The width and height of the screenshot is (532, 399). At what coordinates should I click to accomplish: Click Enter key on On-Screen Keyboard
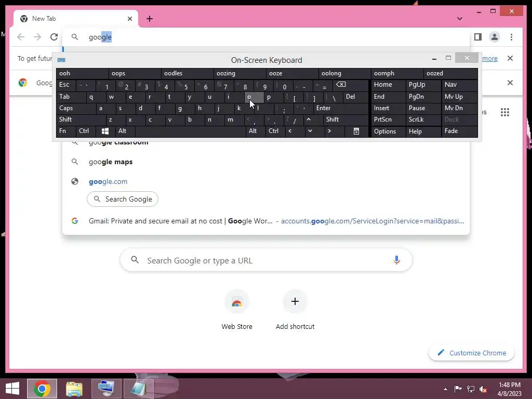(341, 108)
